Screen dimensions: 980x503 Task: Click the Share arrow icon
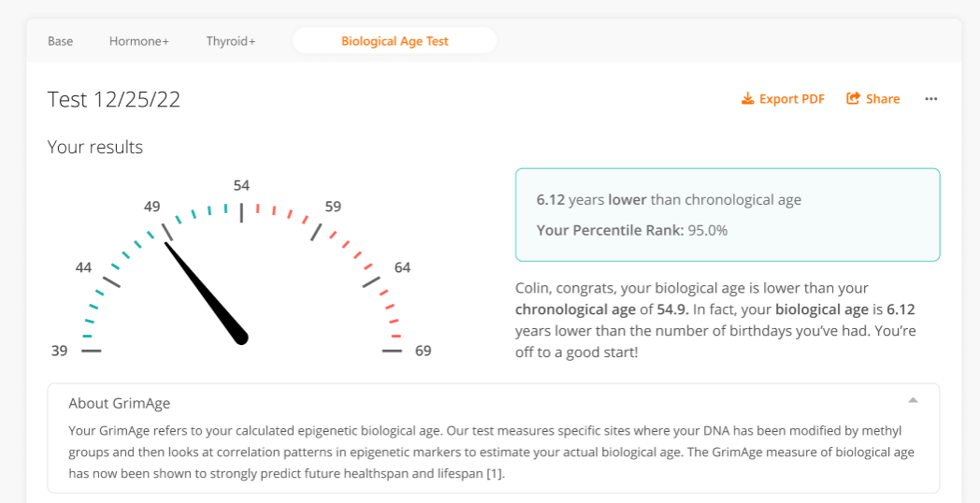[853, 99]
